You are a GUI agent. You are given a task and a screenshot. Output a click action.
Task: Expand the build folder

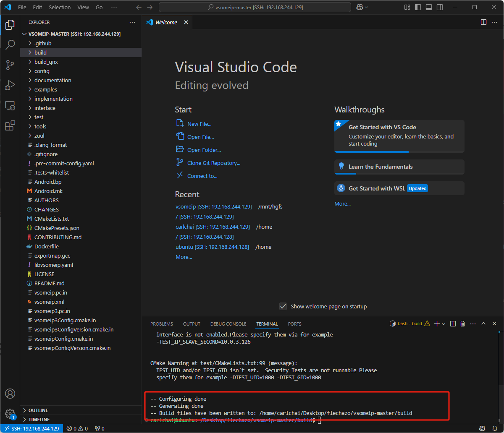click(x=81, y=52)
